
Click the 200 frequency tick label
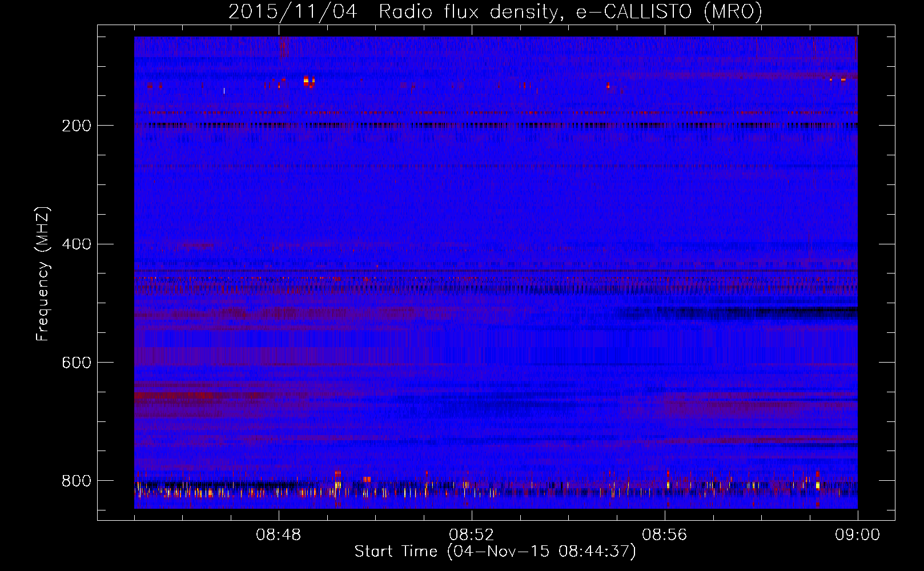coord(77,126)
